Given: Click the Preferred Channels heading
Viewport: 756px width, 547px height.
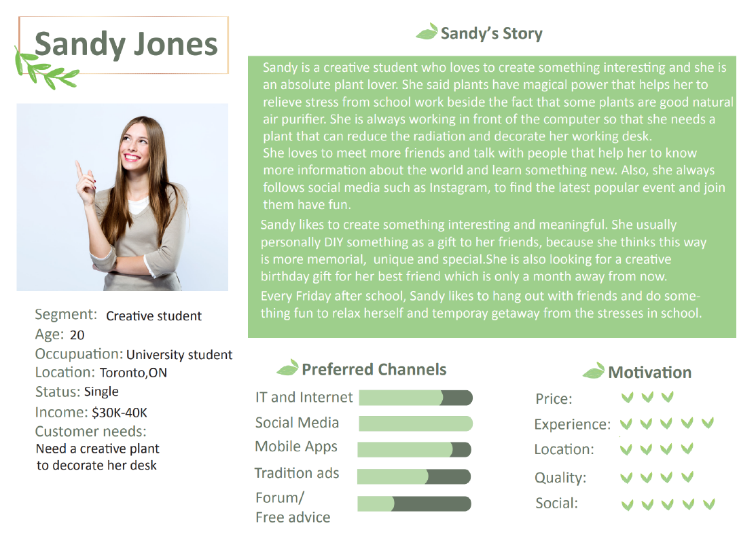Looking at the screenshot, I should (374, 369).
